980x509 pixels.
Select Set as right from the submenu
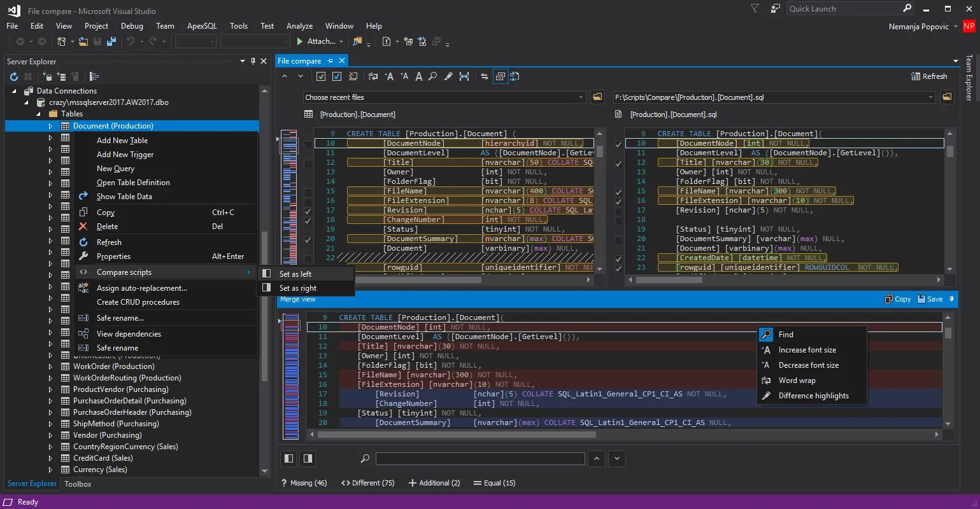click(x=298, y=288)
